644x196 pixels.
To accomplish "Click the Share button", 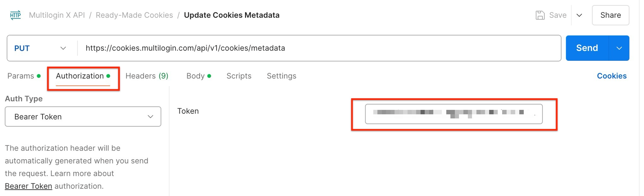I will (610, 15).
